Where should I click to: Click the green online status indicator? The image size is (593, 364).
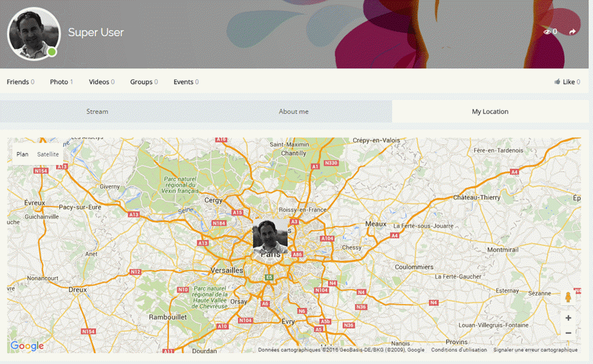coord(52,52)
